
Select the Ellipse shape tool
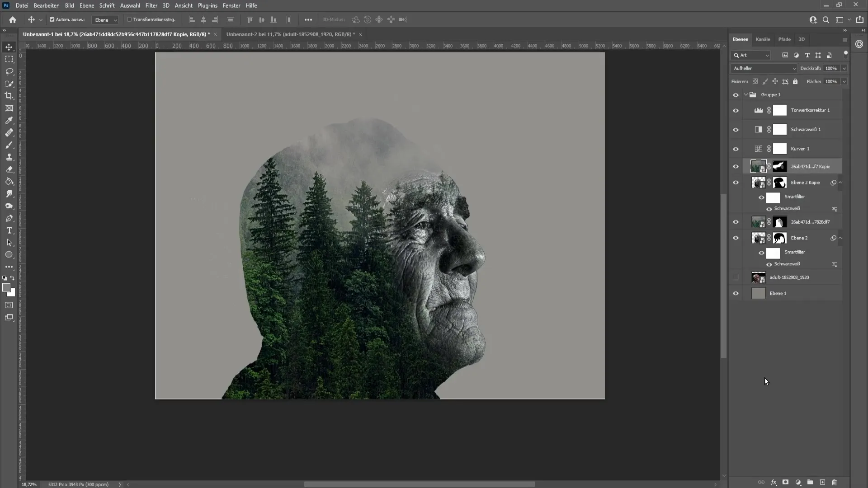(9, 255)
